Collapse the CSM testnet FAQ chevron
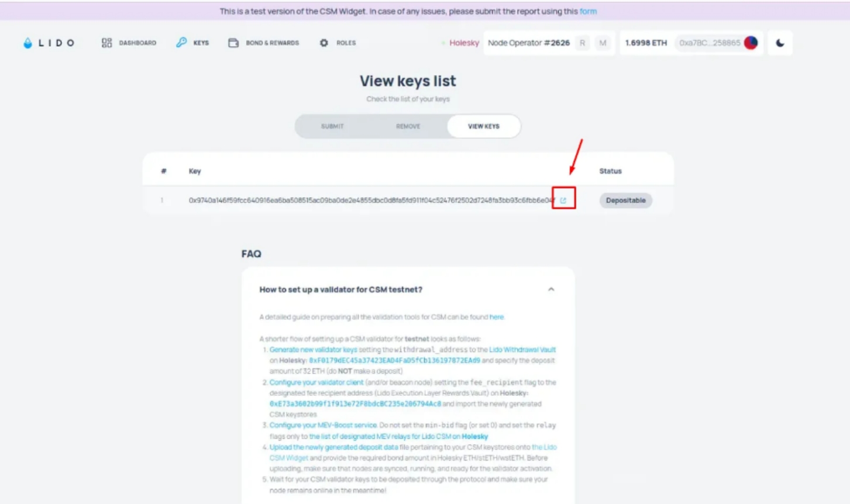This screenshot has height=504, width=850. point(551,289)
